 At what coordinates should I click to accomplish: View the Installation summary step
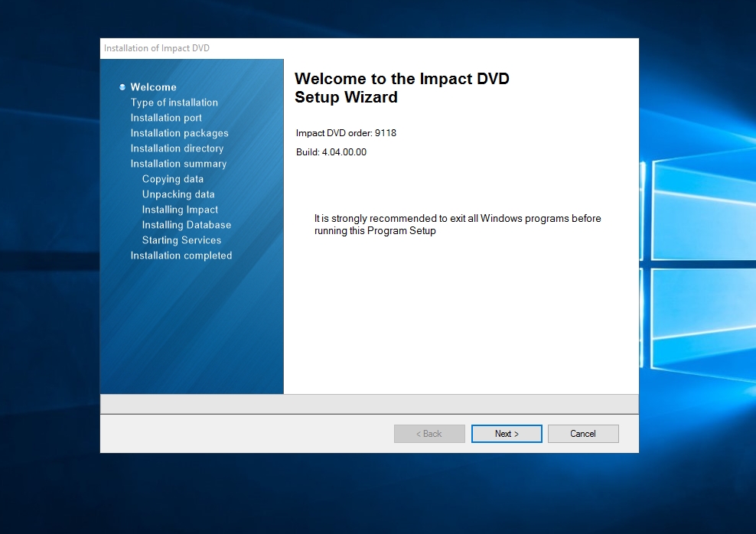(178, 164)
